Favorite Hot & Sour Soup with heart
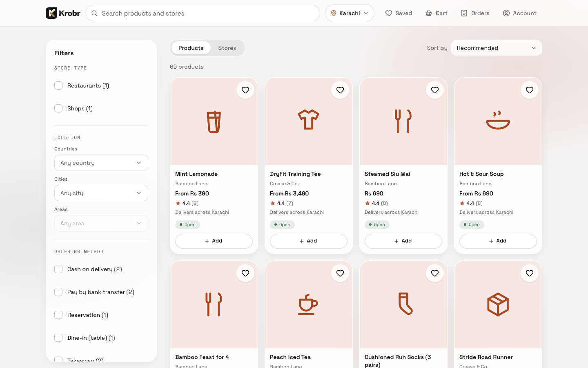This screenshot has height=368, width=588. 530,90
